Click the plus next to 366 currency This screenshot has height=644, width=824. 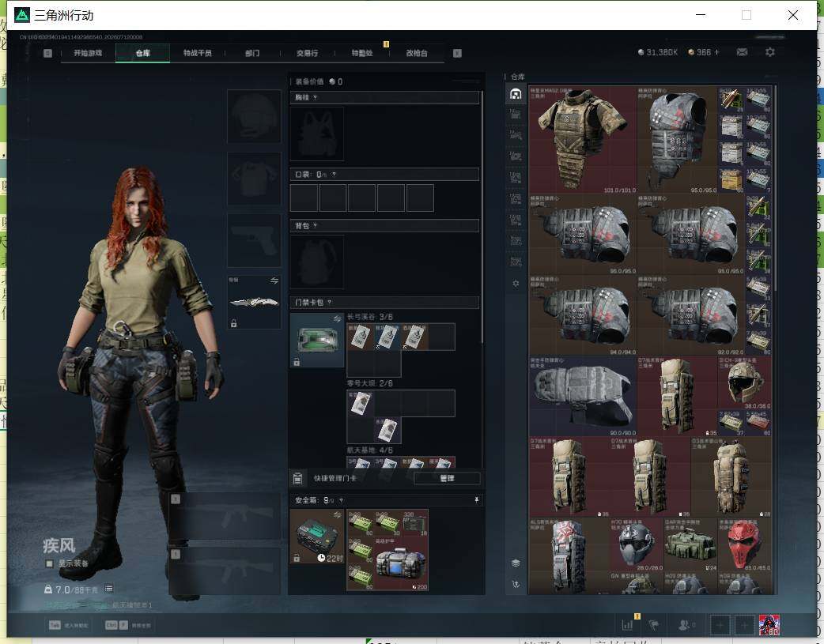tap(716, 52)
